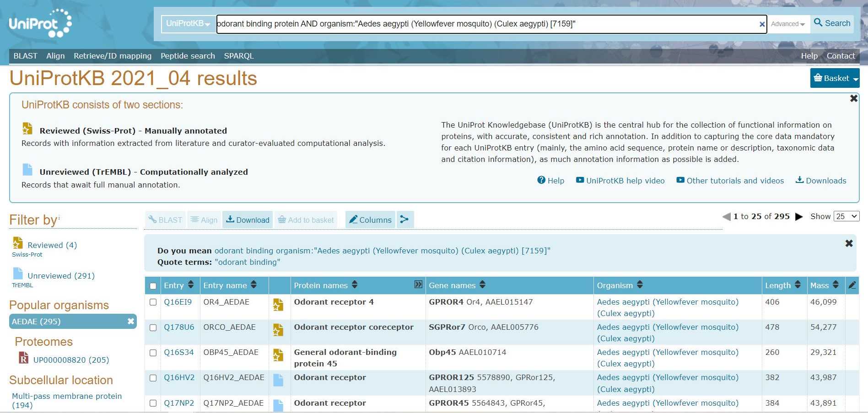The height and width of the screenshot is (413, 868).
Task: Open entry Q16EI9
Action: (x=178, y=302)
